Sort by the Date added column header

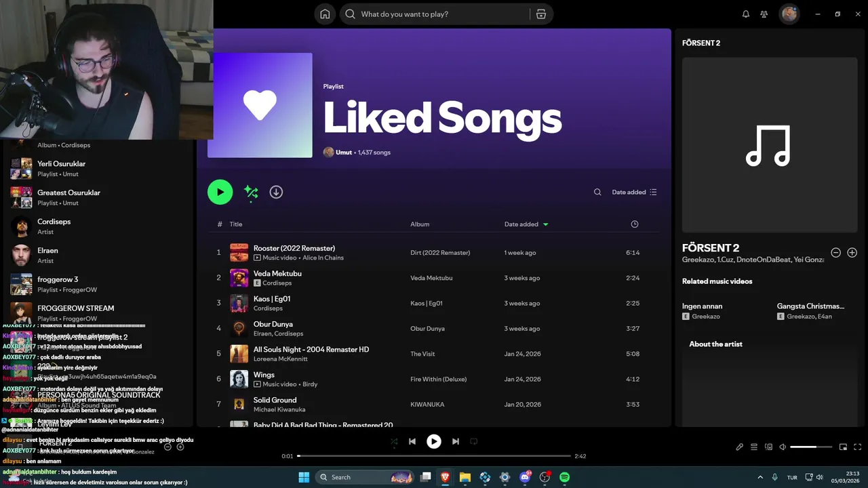(526, 224)
